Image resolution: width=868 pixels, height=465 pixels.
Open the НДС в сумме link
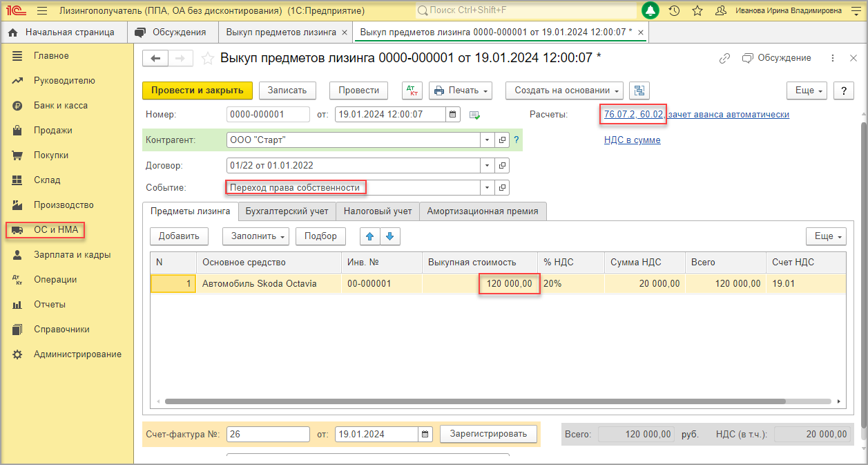[x=632, y=140]
